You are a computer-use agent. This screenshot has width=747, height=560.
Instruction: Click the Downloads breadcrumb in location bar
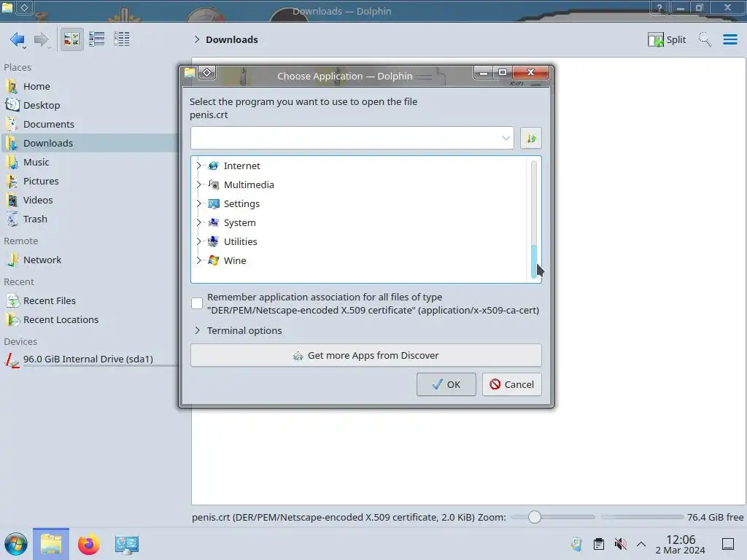point(232,39)
